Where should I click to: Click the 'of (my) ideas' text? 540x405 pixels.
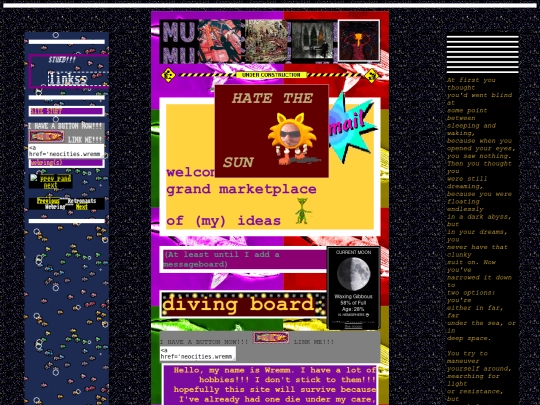click(224, 221)
